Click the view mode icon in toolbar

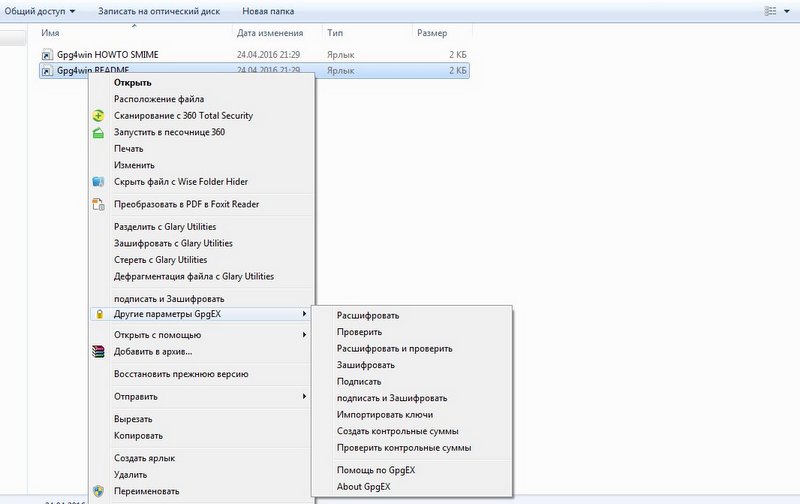point(770,11)
